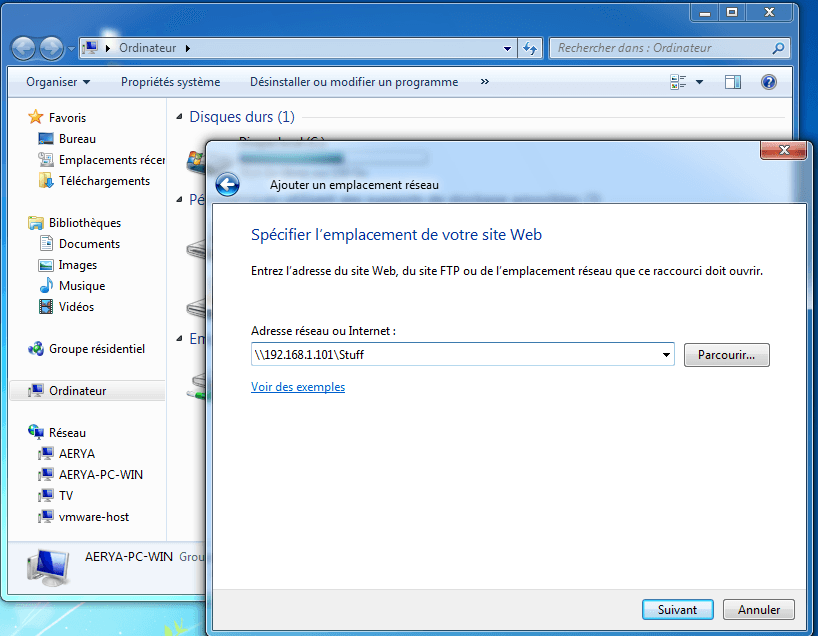Click the Bibliothèques icon
Screen dimensions: 818x636
click(35, 223)
